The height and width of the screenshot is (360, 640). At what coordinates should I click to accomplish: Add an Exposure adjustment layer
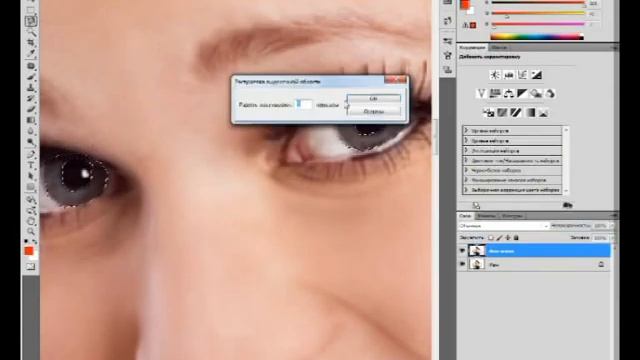point(536,75)
